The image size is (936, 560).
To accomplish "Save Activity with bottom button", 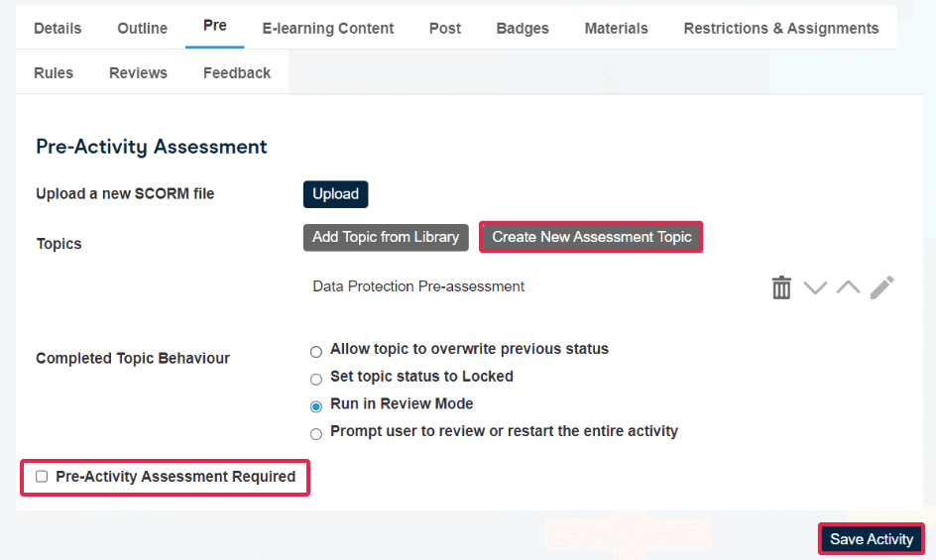I will [x=872, y=539].
